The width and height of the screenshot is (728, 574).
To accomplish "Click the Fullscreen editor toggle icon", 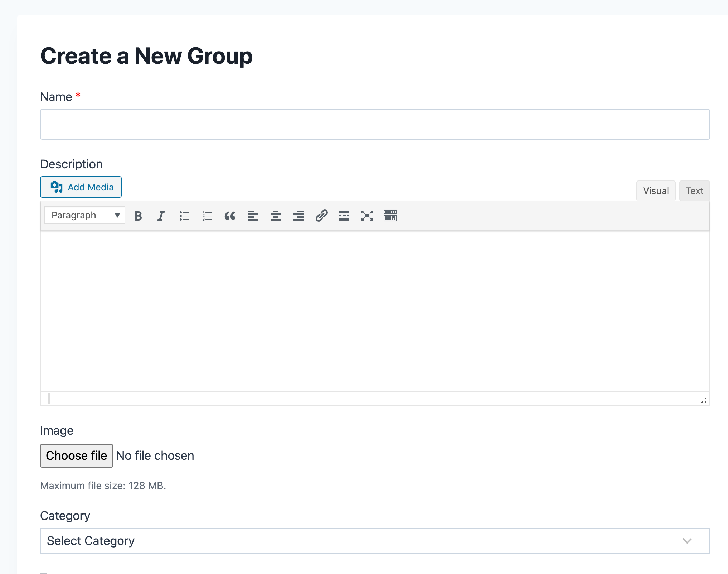I will pos(368,214).
